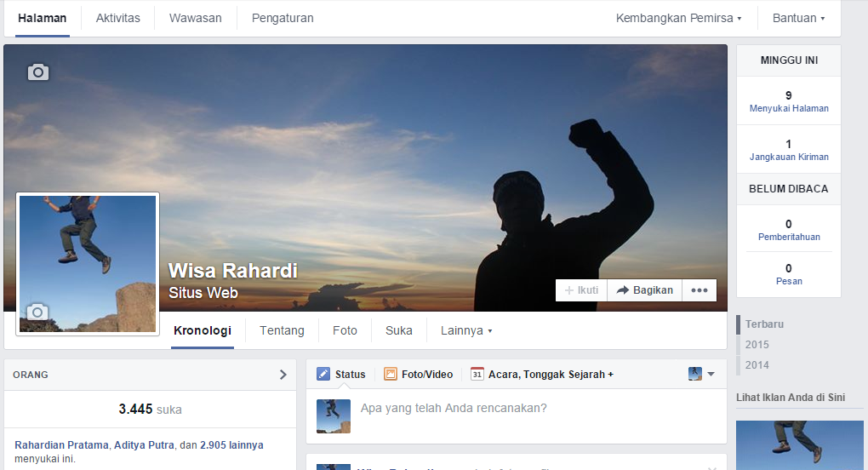868x470 pixels.
Task: Change the cover photo via camera icon
Action: [x=38, y=72]
